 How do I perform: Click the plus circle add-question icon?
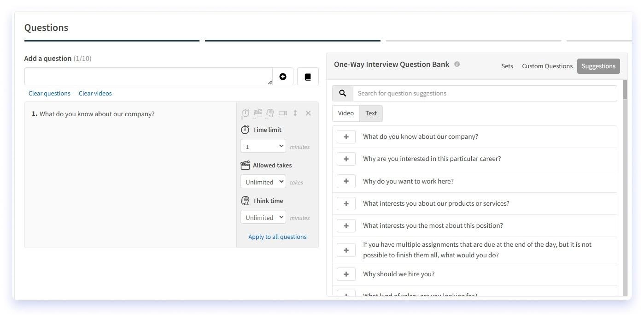283,77
